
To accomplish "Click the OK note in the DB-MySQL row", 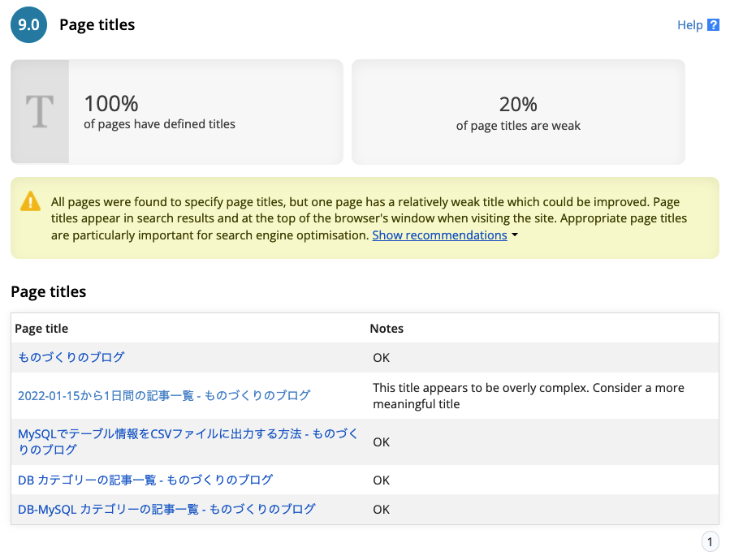I will [x=381, y=510].
